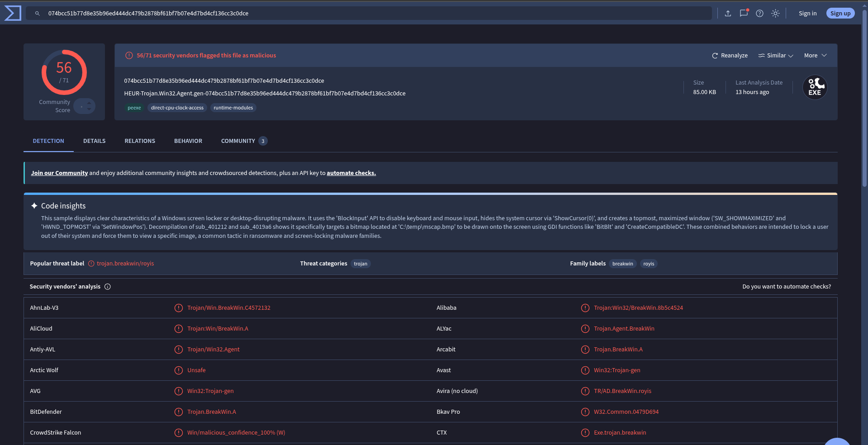Click the runtime-modules tag
The width and height of the screenshot is (868, 445).
233,108
